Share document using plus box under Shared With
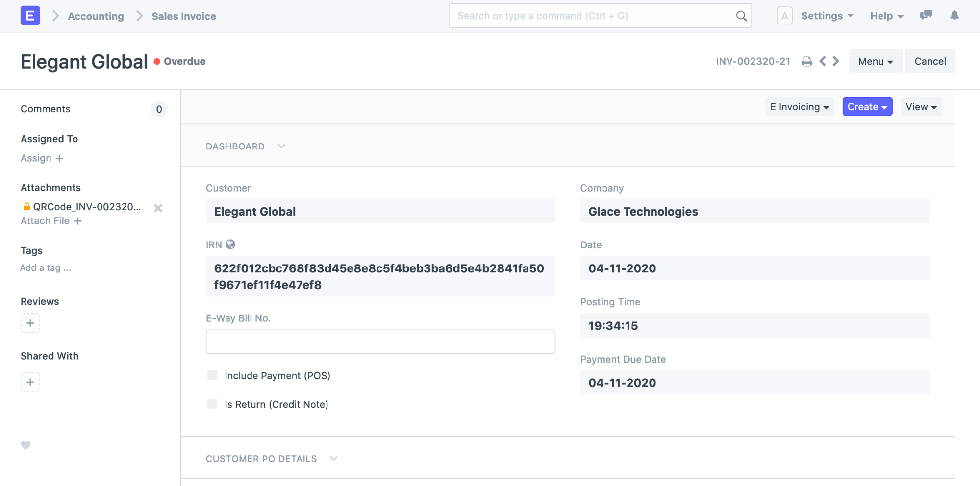 (30, 382)
